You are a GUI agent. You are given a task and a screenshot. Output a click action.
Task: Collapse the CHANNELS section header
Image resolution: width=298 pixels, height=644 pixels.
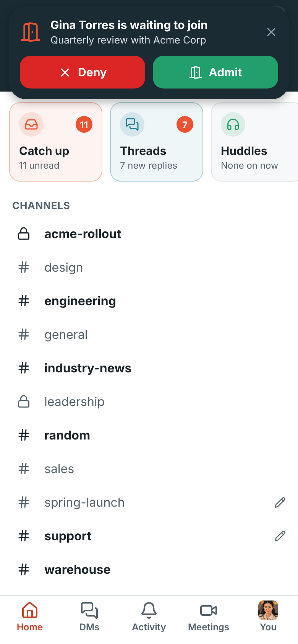pyautogui.click(x=41, y=206)
